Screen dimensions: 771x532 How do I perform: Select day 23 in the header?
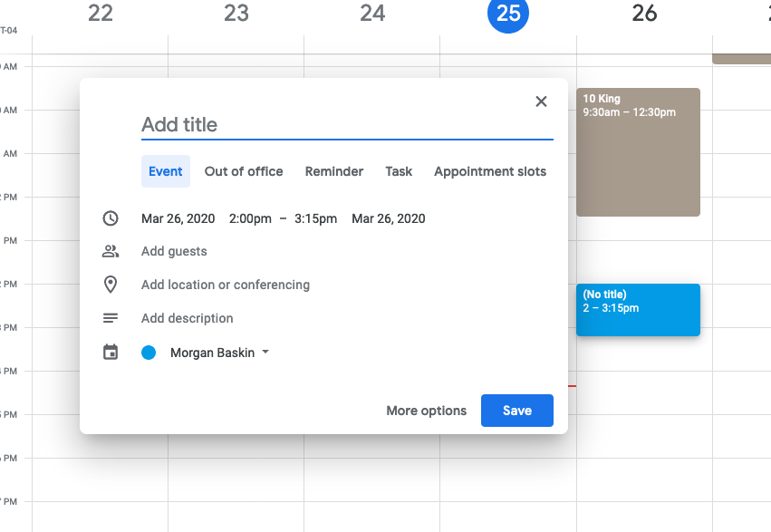click(236, 14)
